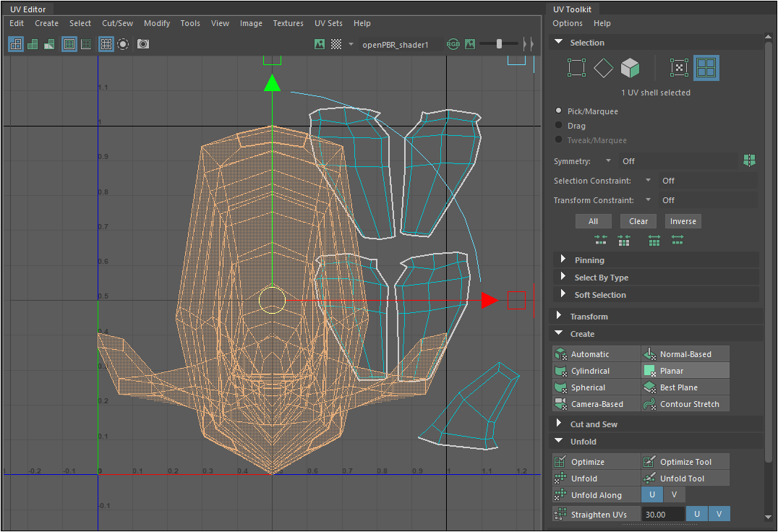Toggle the checkerboard texture icon
778x532 pixels.
tap(336, 44)
